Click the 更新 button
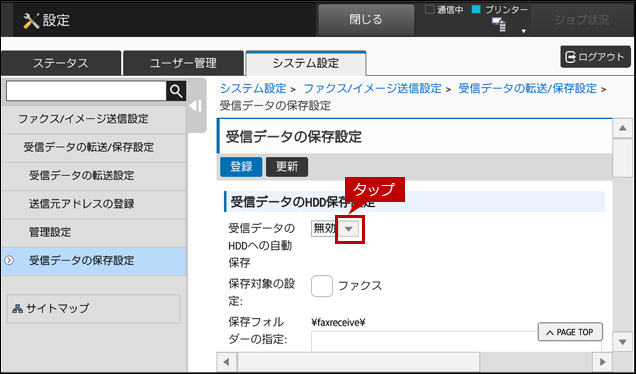636x374 pixels. coord(287,167)
